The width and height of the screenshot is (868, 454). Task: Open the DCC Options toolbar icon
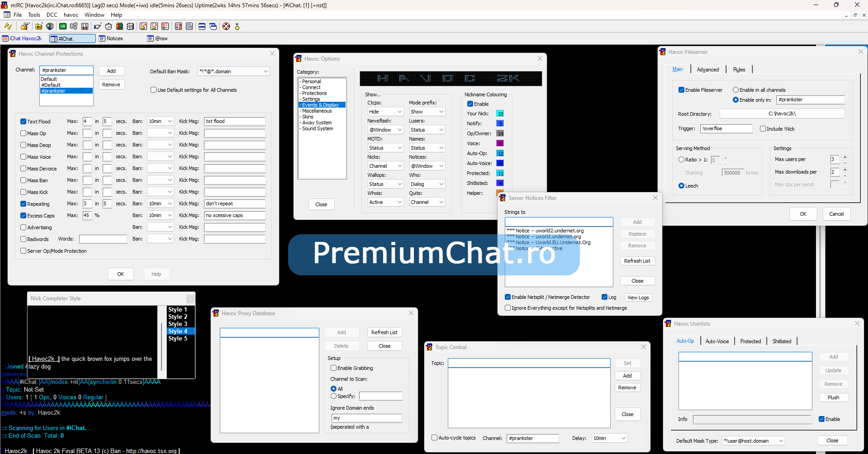click(x=165, y=26)
